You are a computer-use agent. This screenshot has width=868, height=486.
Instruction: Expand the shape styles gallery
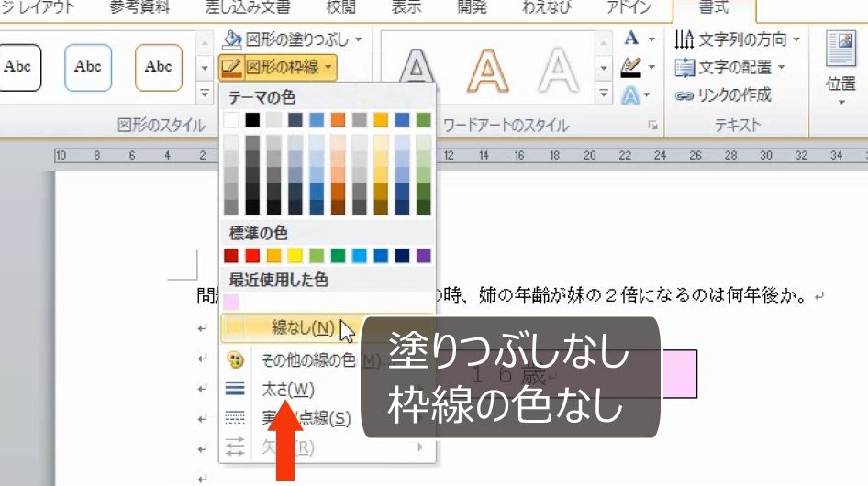(205, 93)
